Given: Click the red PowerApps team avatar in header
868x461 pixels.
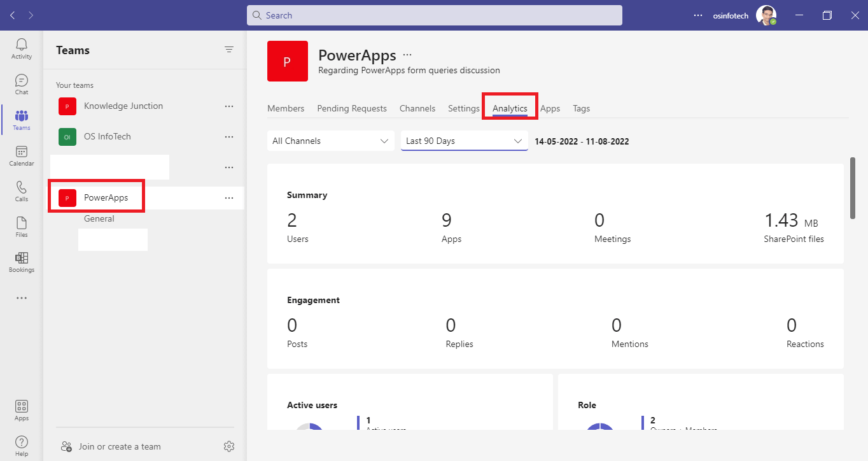Looking at the screenshot, I should [x=288, y=61].
